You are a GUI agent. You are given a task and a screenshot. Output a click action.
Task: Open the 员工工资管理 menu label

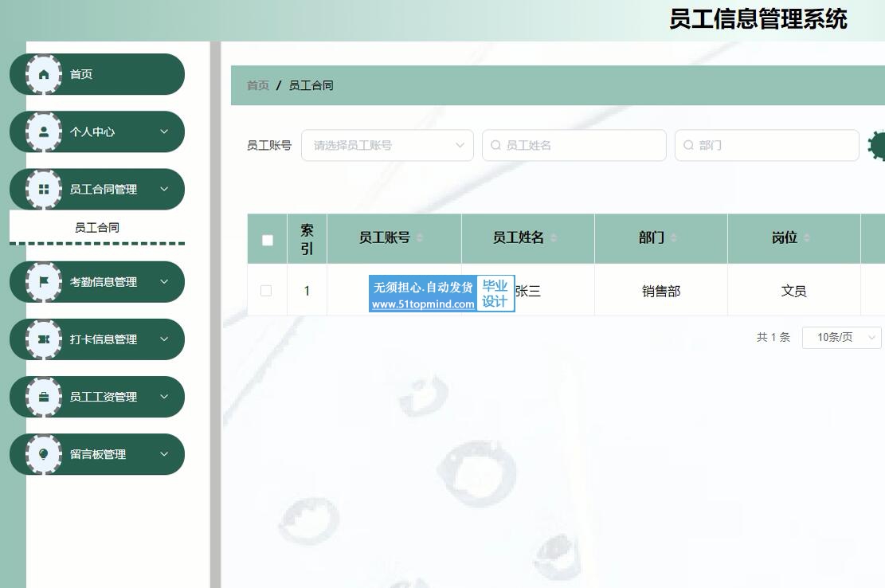tap(104, 397)
